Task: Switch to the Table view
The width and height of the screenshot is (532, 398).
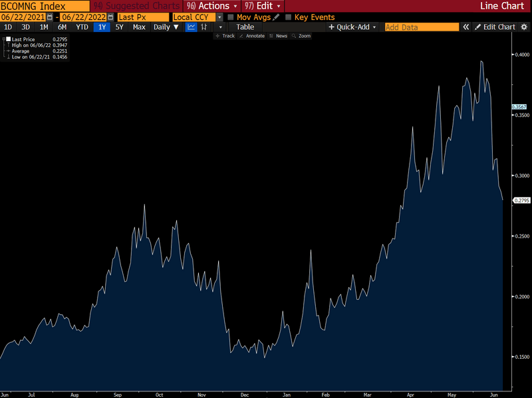Action: [245, 27]
